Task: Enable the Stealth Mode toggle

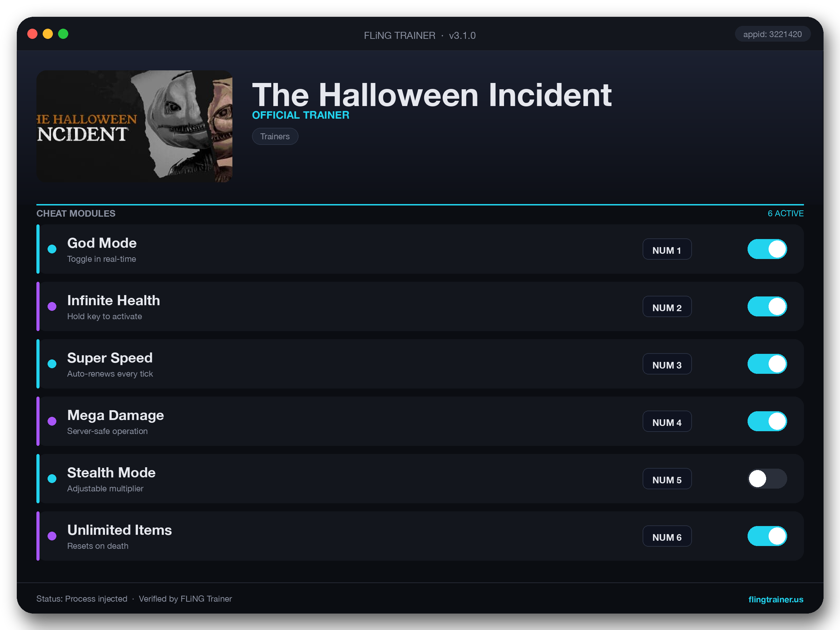Action: coord(767,478)
